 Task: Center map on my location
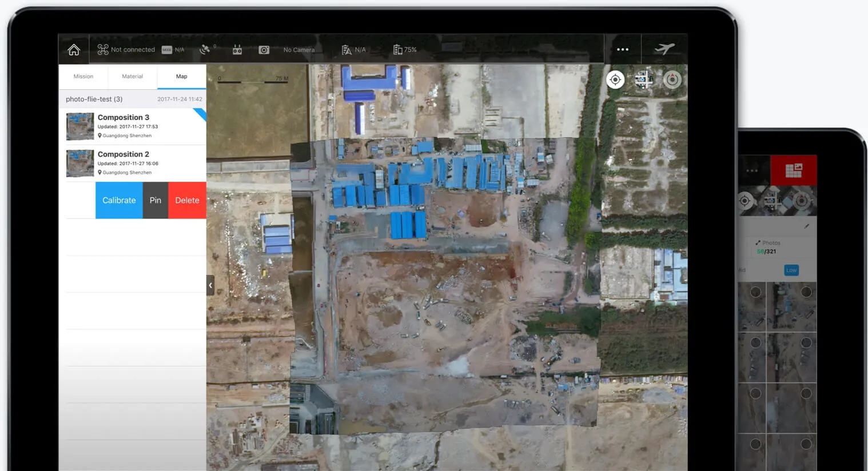[x=615, y=79]
